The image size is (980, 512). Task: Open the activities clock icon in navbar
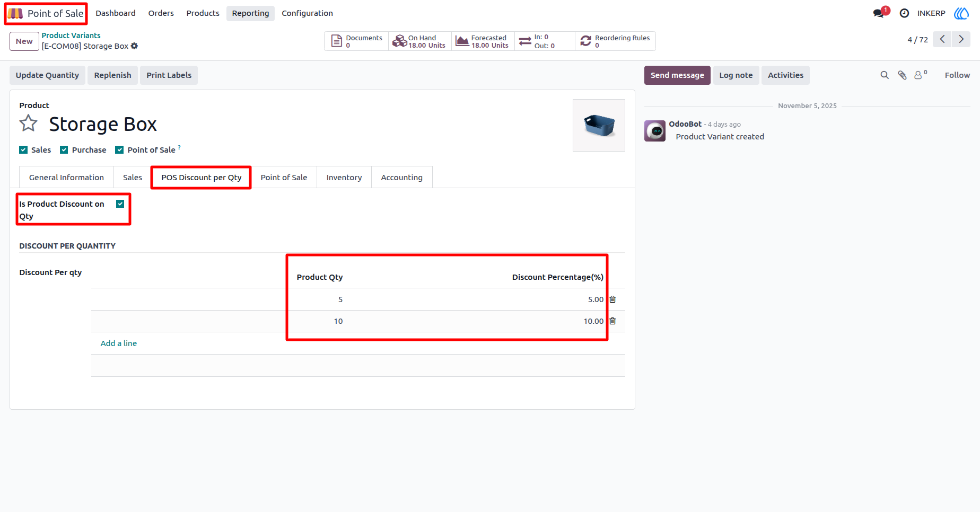coord(904,13)
